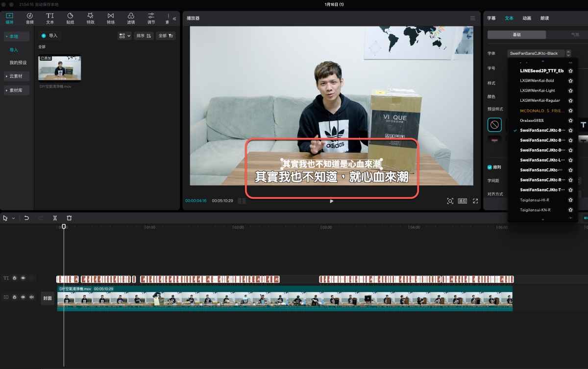
Task: Click the timeline playhead handle
Action: pyautogui.click(x=64, y=227)
